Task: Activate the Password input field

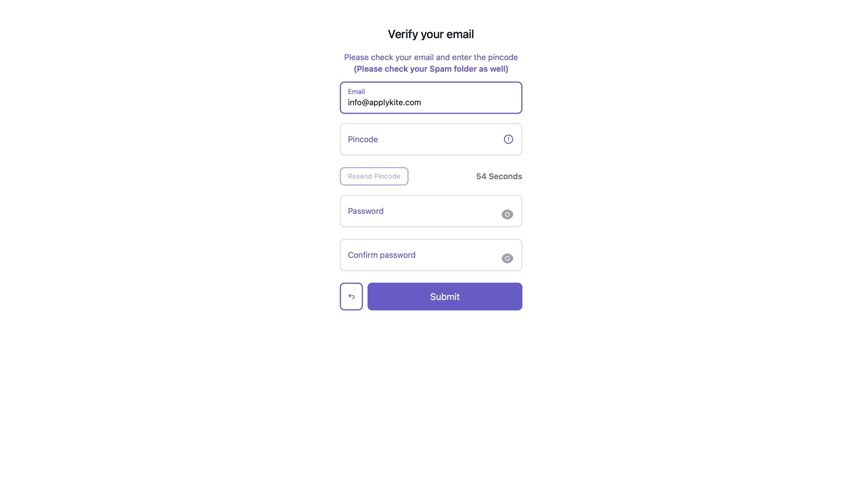Action: (x=431, y=211)
